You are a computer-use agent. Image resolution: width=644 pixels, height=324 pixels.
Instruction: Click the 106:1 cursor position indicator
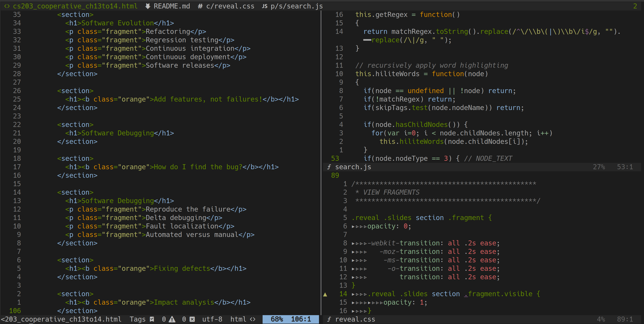(x=301, y=319)
